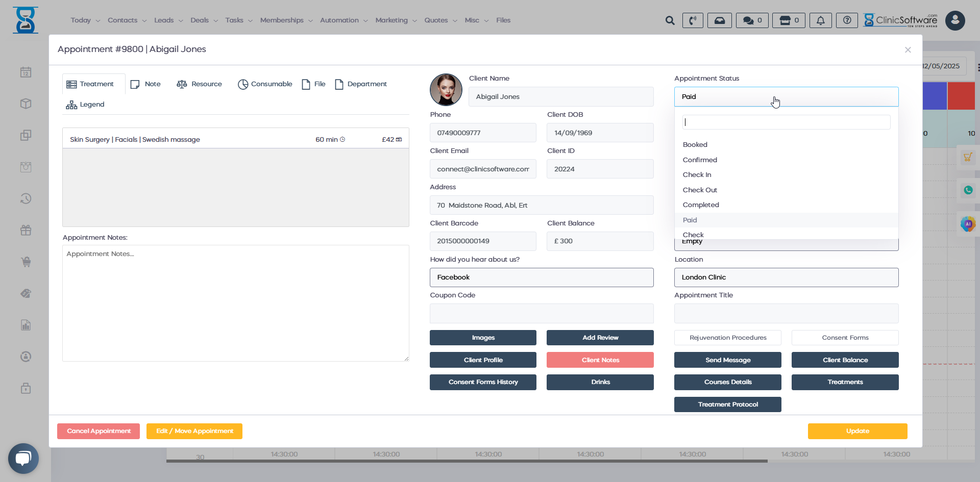Screen dimensions: 980x482
Task: Select Completed from the Appointment Status dropdown
Action: (701, 205)
